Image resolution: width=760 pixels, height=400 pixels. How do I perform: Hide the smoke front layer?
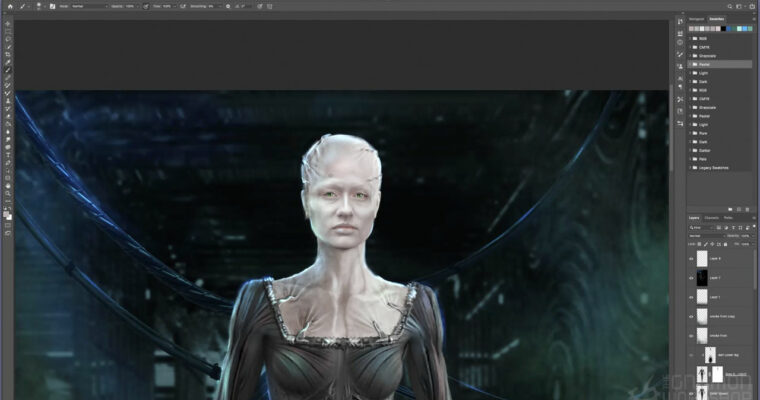click(x=691, y=336)
